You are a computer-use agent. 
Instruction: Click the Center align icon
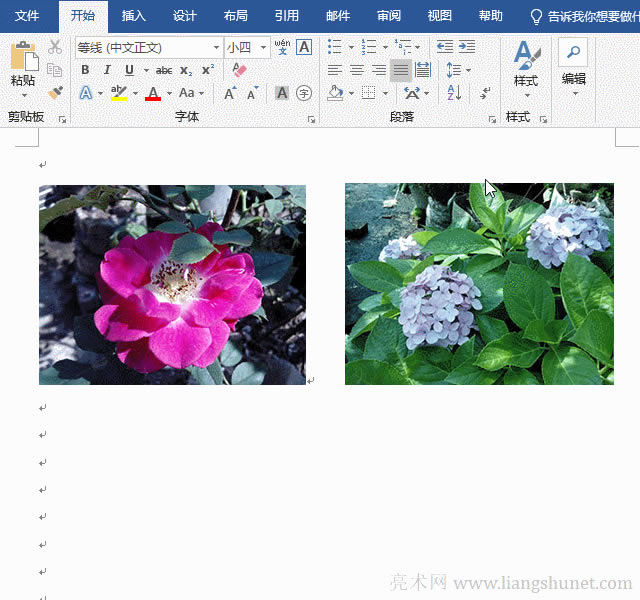click(x=357, y=70)
